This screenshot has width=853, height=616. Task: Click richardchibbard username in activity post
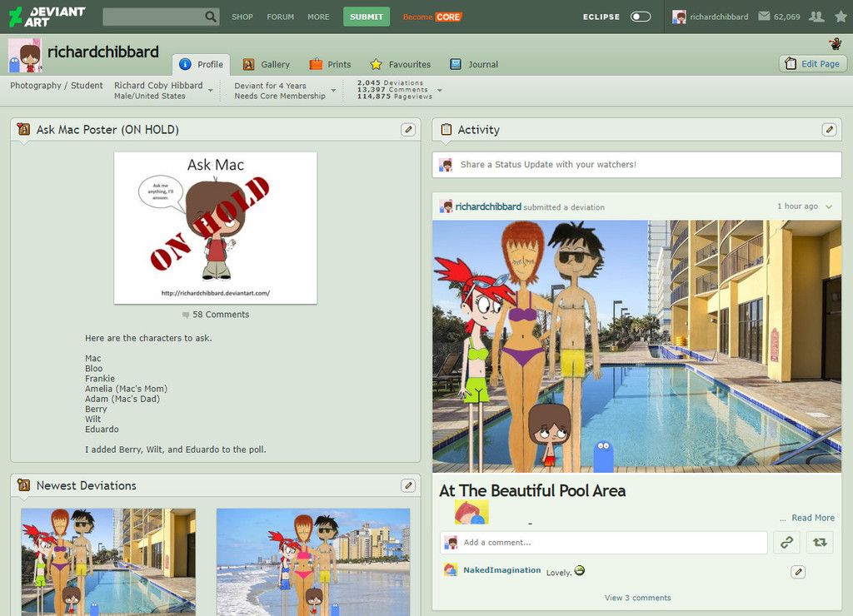point(488,206)
